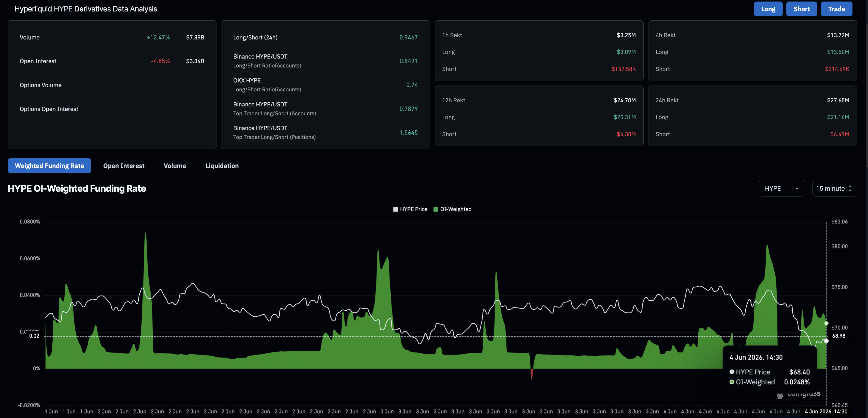Click the $83.06 right axis label
Screen dimensions: 868x418
coord(839,222)
